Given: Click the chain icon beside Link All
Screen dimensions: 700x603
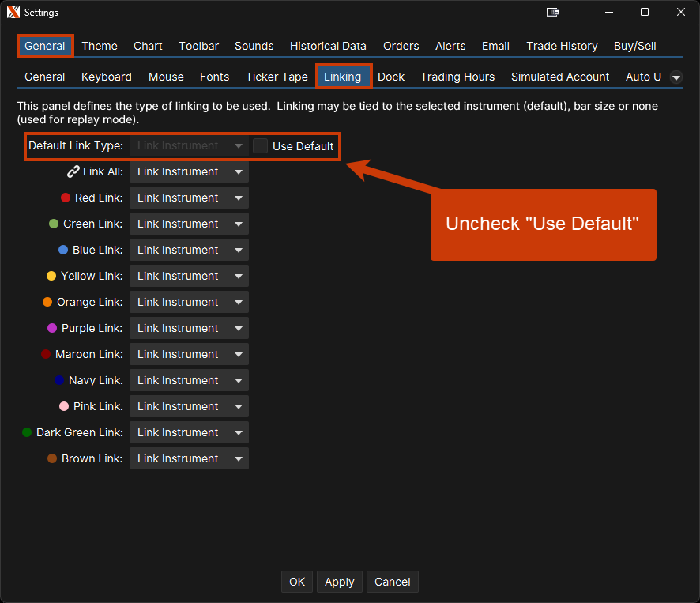Looking at the screenshot, I should point(73,171).
